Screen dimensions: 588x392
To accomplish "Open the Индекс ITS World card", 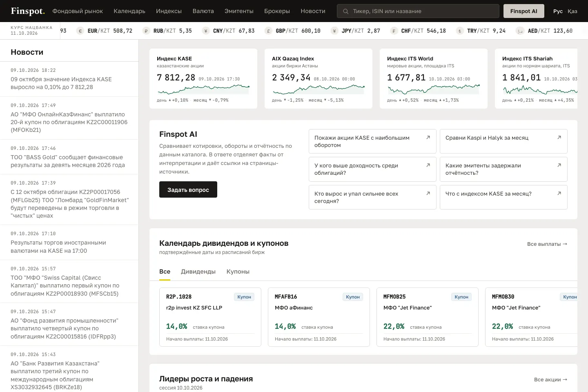I will (x=434, y=78).
